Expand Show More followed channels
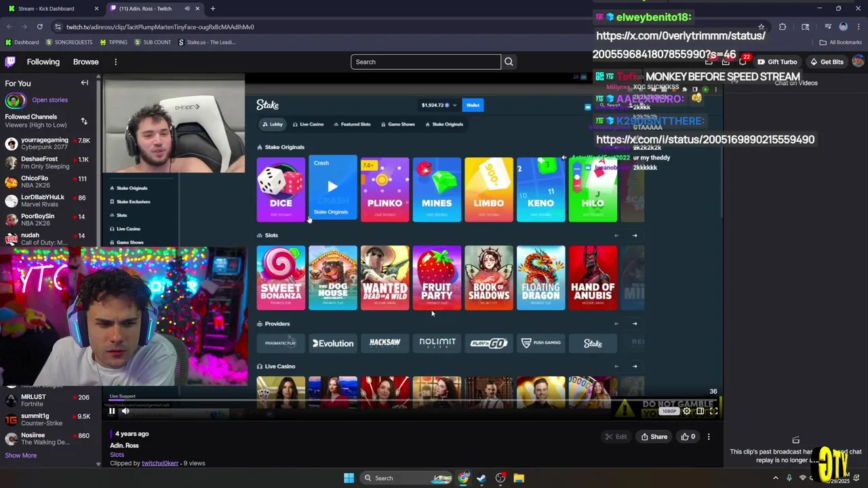868x488 pixels. click(x=21, y=455)
